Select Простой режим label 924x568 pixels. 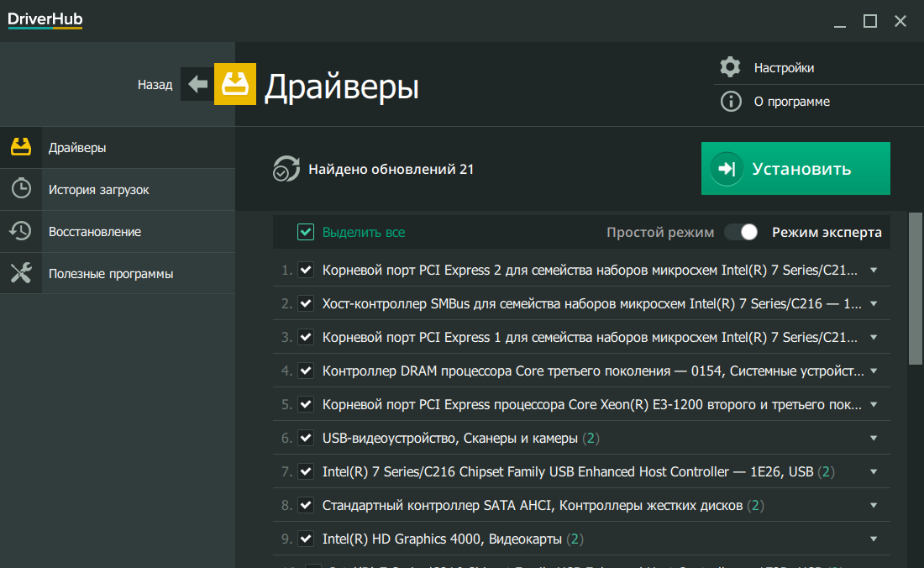pyautogui.click(x=660, y=232)
